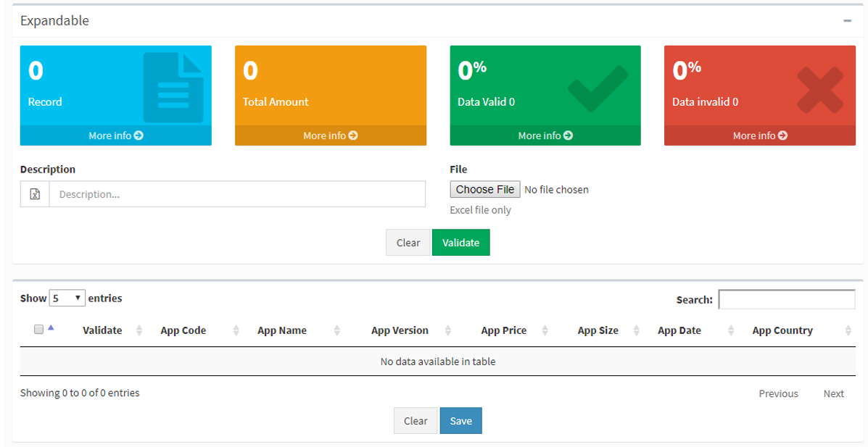Viewport: 868px width, 447px height.
Task: Toggle sorting on the App Name column
Action: tap(282, 330)
